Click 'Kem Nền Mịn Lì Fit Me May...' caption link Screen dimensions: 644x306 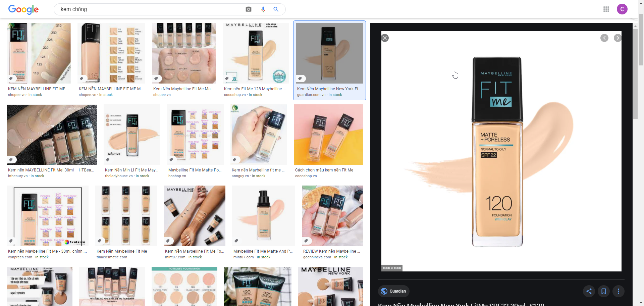tap(131, 170)
